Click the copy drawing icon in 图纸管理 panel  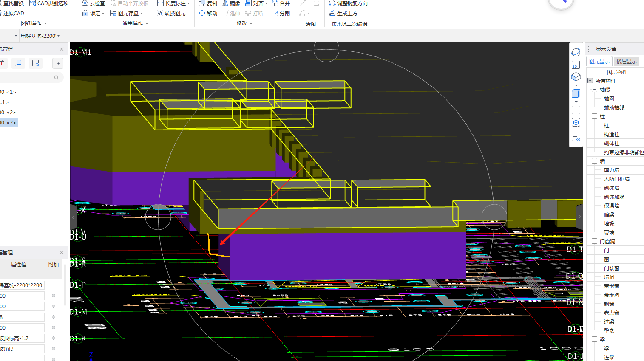click(x=18, y=63)
